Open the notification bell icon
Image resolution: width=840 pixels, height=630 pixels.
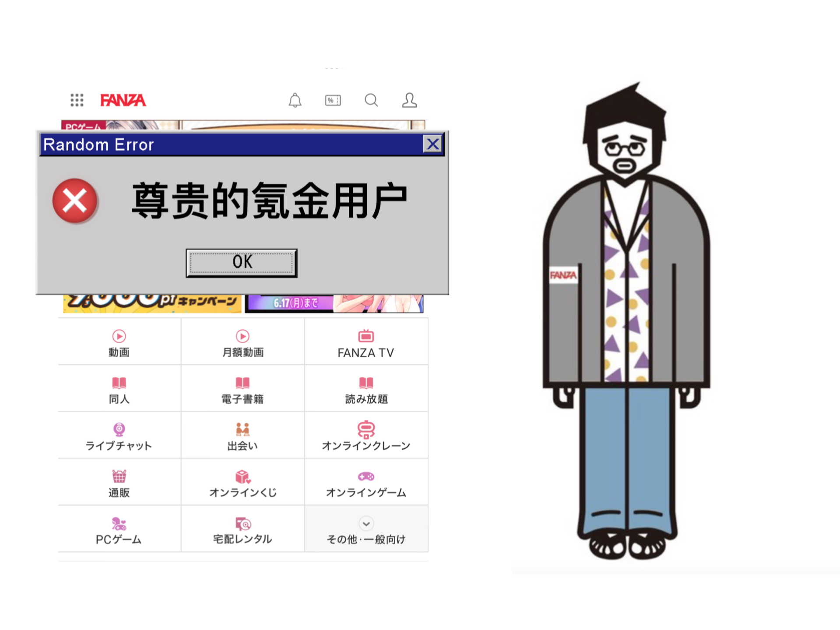295,100
